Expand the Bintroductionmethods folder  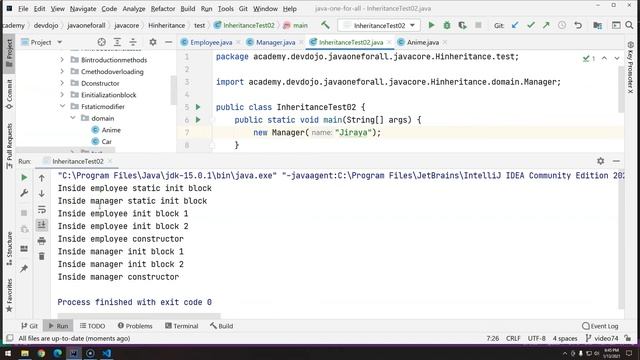pyautogui.click(x=62, y=60)
